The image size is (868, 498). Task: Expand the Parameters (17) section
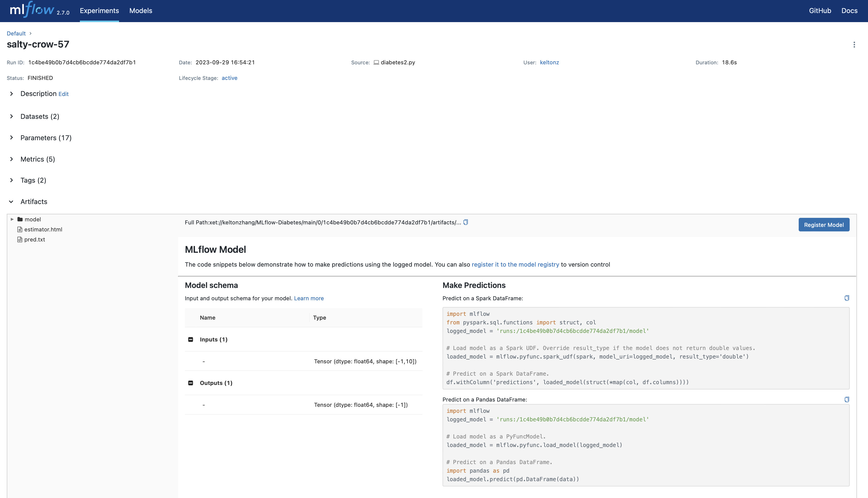[x=12, y=137]
